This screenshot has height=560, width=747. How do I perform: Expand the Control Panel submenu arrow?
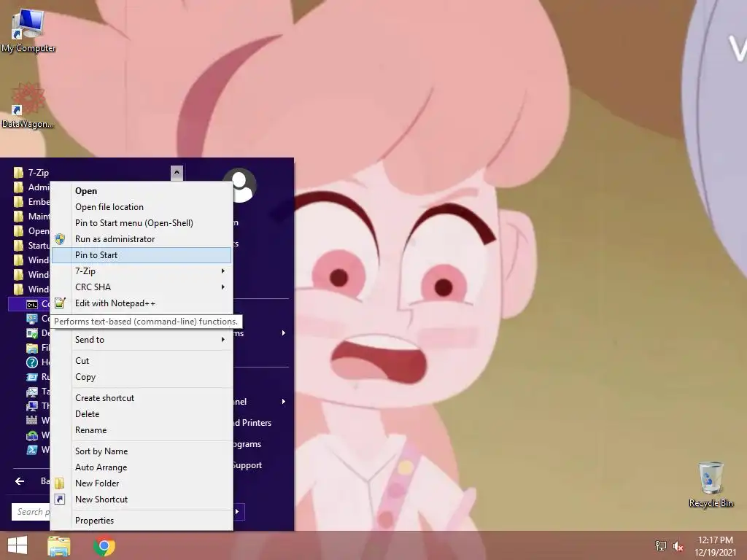coord(284,402)
